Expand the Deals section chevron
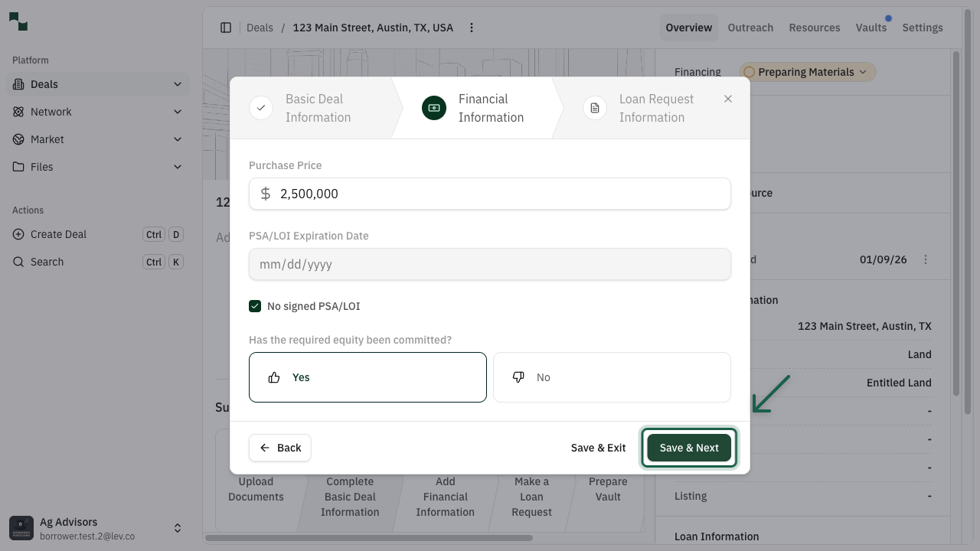980x551 pixels. pyautogui.click(x=178, y=84)
